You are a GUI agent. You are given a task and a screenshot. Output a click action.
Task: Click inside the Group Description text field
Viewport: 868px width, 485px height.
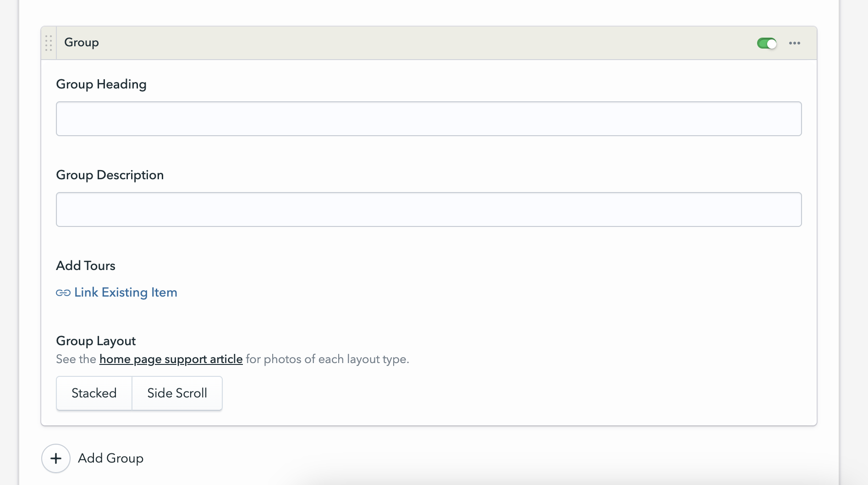[429, 209]
